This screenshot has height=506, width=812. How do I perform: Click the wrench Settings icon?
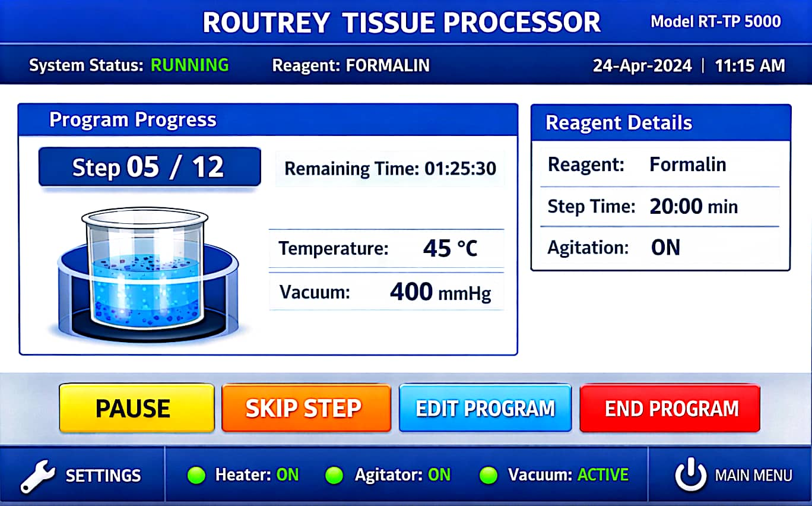pos(38,475)
